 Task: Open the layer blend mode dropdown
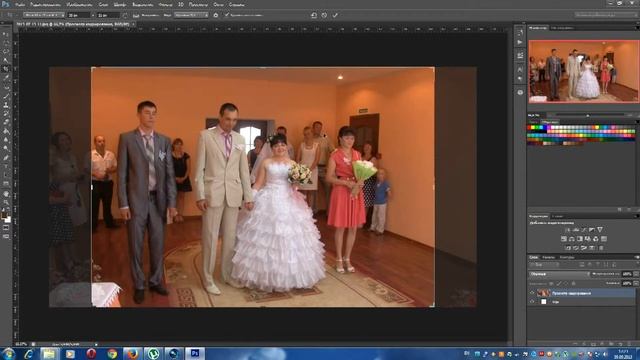click(560, 274)
